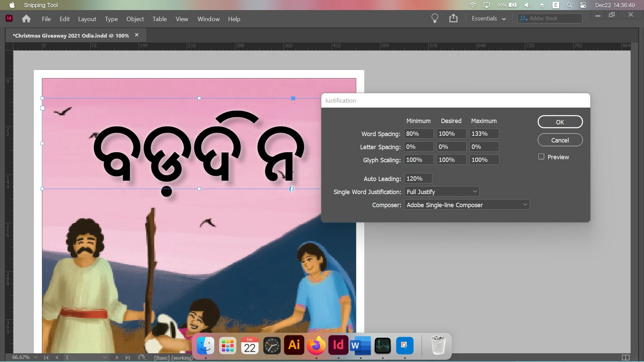The height and width of the screenshot is (362, 644).
Task: Expand Single Word Justification dropdown
Action: (475, 191)
